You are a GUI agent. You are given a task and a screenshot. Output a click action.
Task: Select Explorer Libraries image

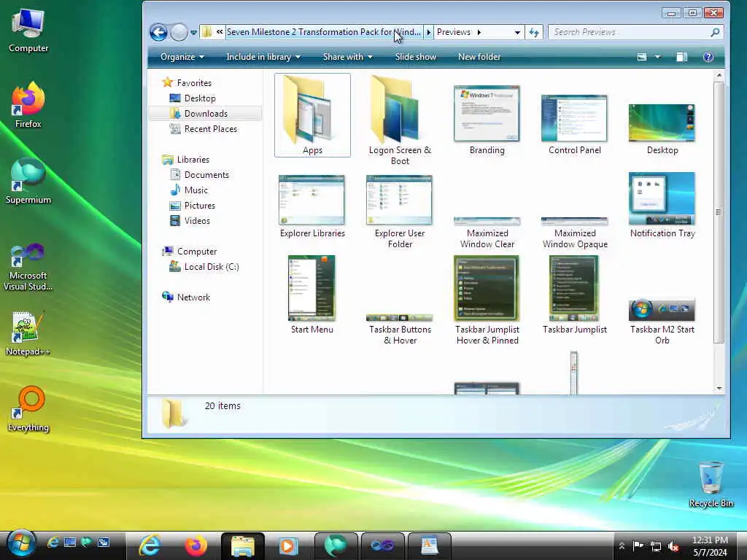312,206
